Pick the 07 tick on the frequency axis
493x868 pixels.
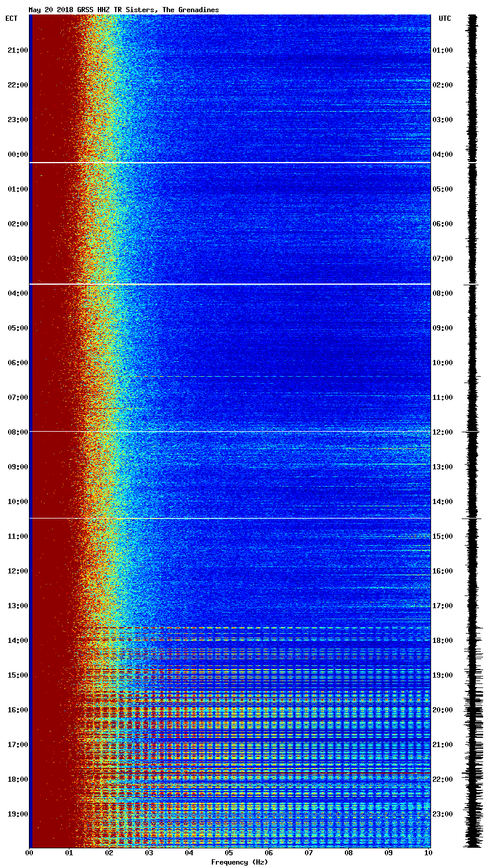coord(309,853)
